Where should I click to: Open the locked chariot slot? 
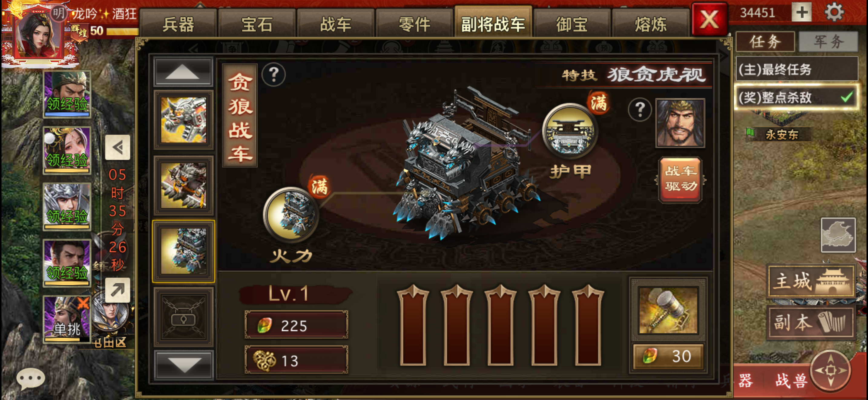(183, 317)
